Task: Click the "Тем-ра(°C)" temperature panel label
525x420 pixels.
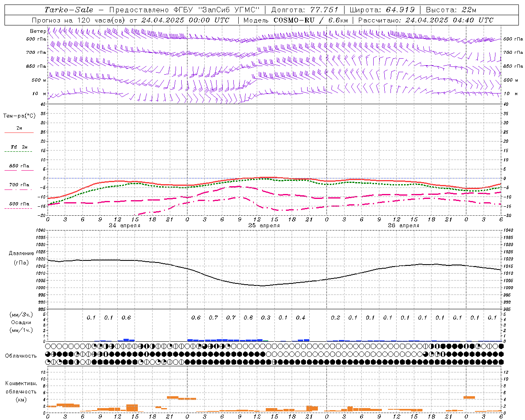Action: coord(19,116)
